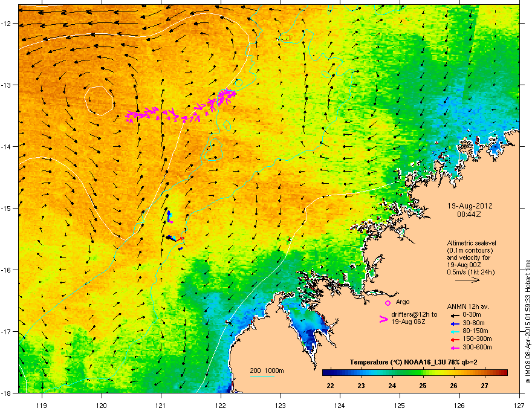The height and width of the screenshot is (411, 532).
Task: Click the green colorbar section at 24
Action: tap(392, 373)
